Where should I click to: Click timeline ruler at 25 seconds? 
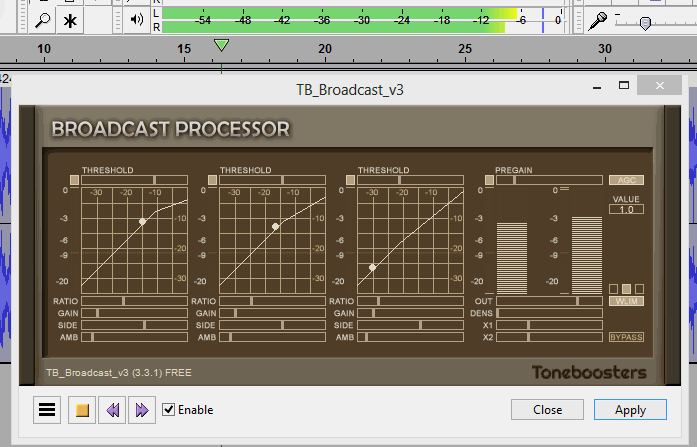point(465,49)
